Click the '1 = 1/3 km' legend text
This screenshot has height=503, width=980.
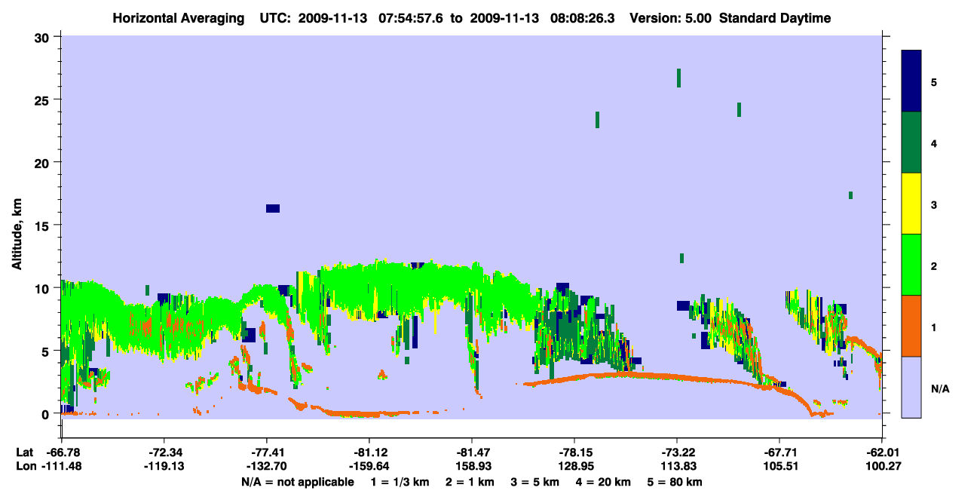pyautogui.click(x=399, y=482)
